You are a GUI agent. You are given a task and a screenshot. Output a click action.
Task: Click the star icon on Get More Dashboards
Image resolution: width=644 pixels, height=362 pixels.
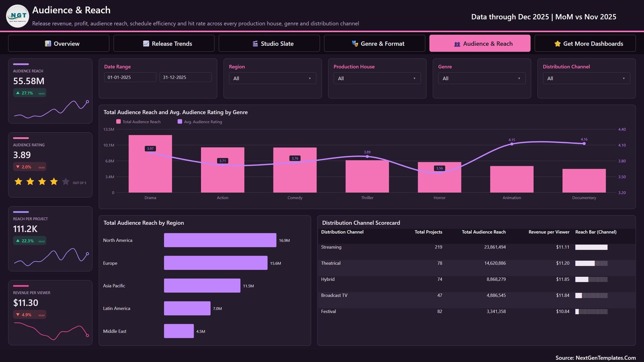pos(557,43)
